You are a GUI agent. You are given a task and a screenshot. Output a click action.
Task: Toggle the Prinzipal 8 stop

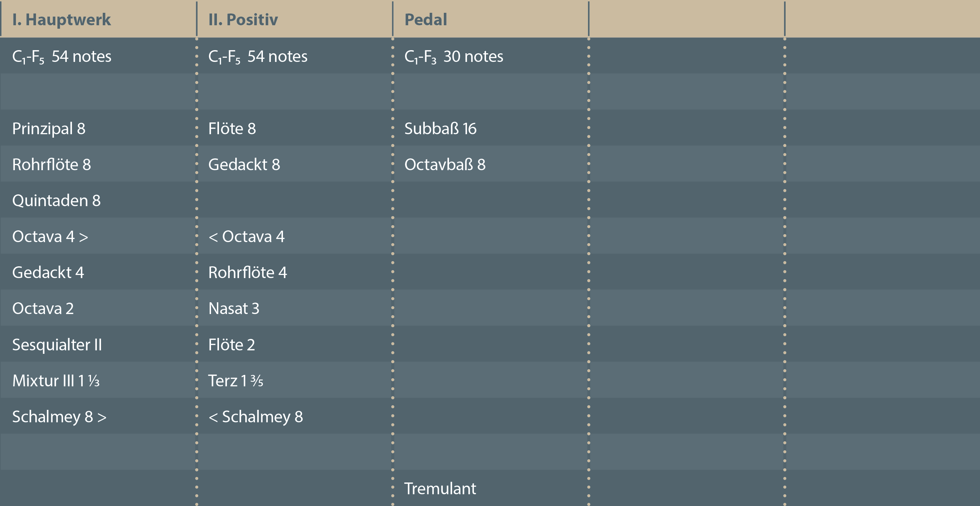(49, 129)
